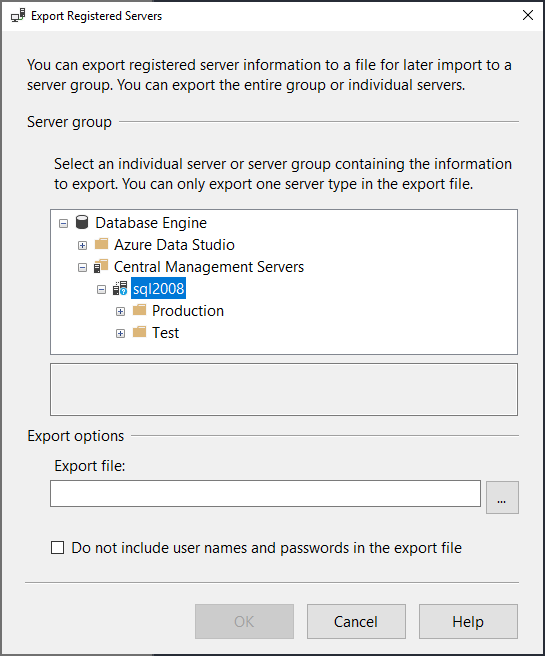
Task: Select the sql2008 server entry
Action: [x=158, y=289]
